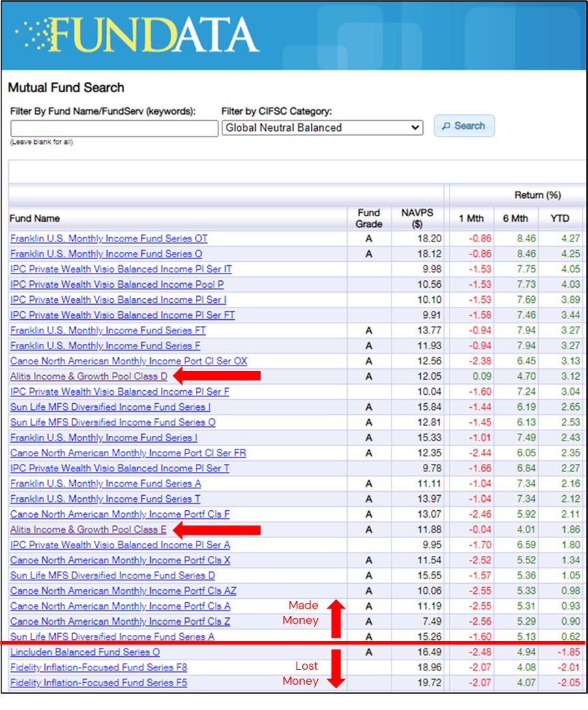Open IPC Private Wealth Visio Balanced Income Pl Ser I

pyautogui.click(x=118, y=300)
